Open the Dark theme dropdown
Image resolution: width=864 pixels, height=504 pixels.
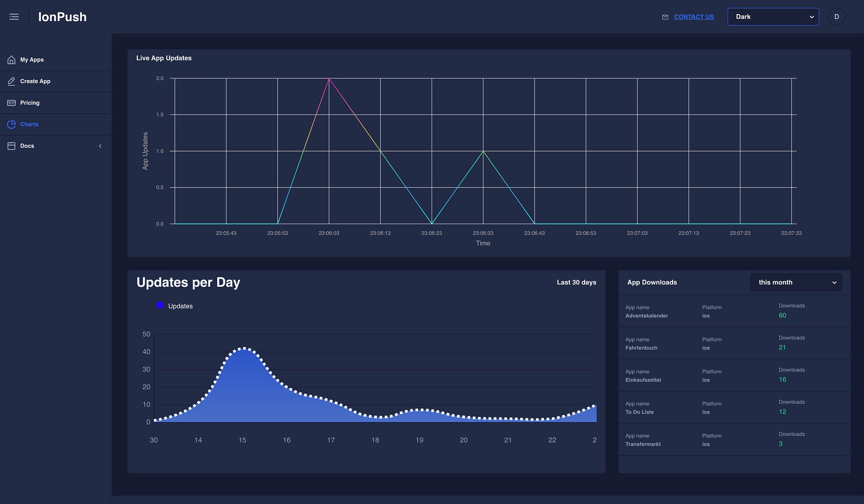click(773, 17)
